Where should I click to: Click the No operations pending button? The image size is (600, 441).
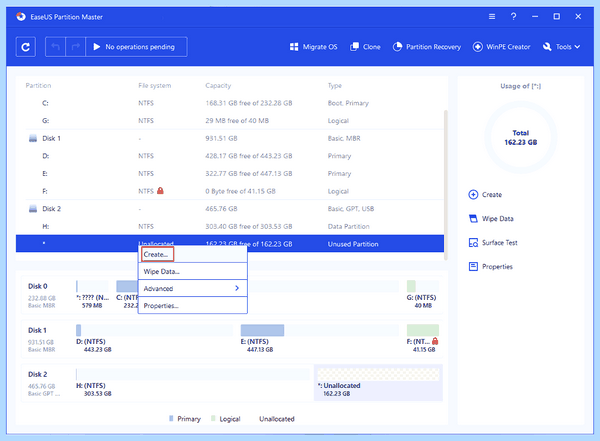(136, 47)
